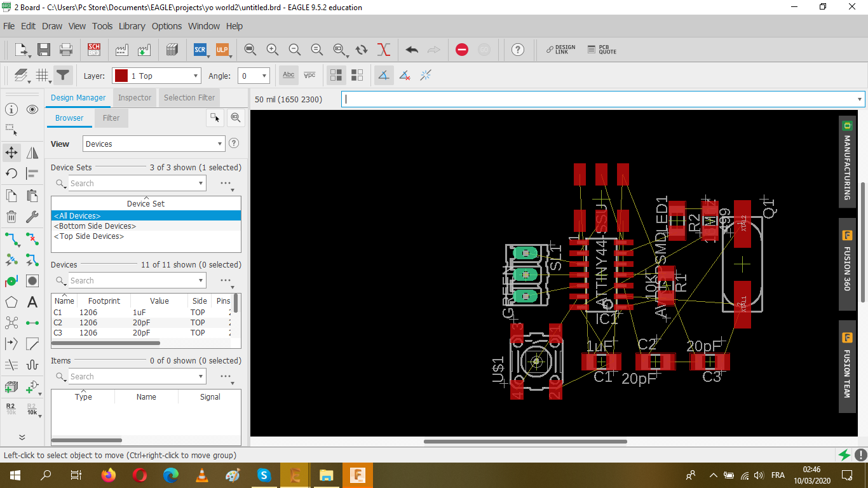Pick the Polygon drawing tool

coord(11,302)
